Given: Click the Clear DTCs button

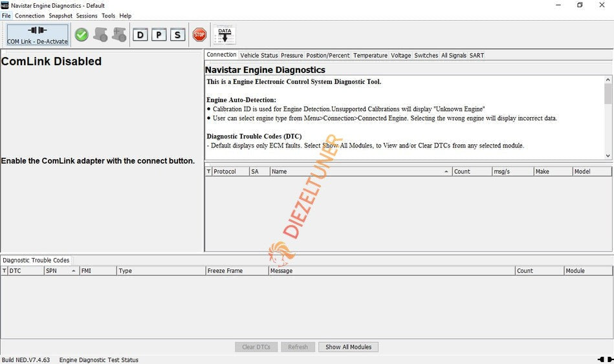Looking at the screenshot, I should point(256,347).
